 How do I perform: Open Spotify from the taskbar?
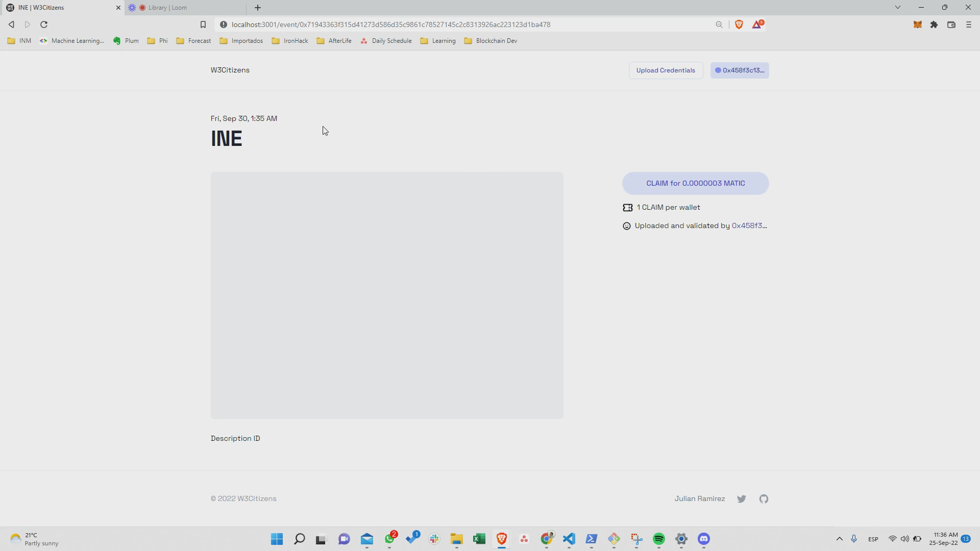659,539
